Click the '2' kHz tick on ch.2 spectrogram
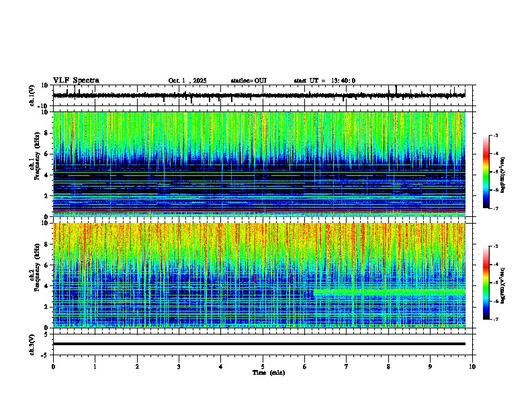Viewport: 532px width, 411px height. tap(46, 307)
